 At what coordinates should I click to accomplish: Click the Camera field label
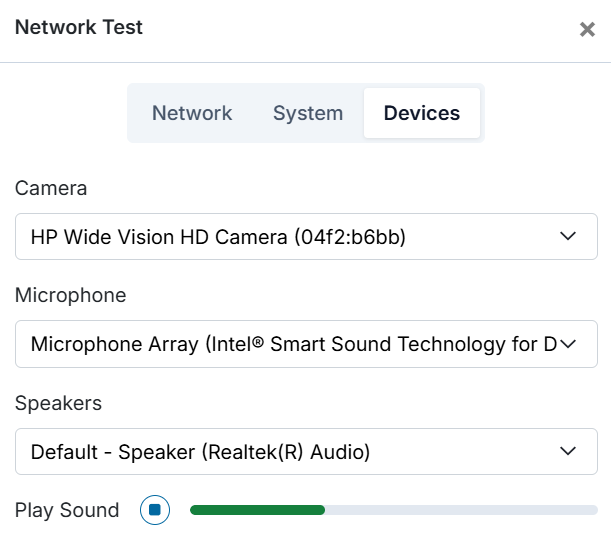pos(51,188)
